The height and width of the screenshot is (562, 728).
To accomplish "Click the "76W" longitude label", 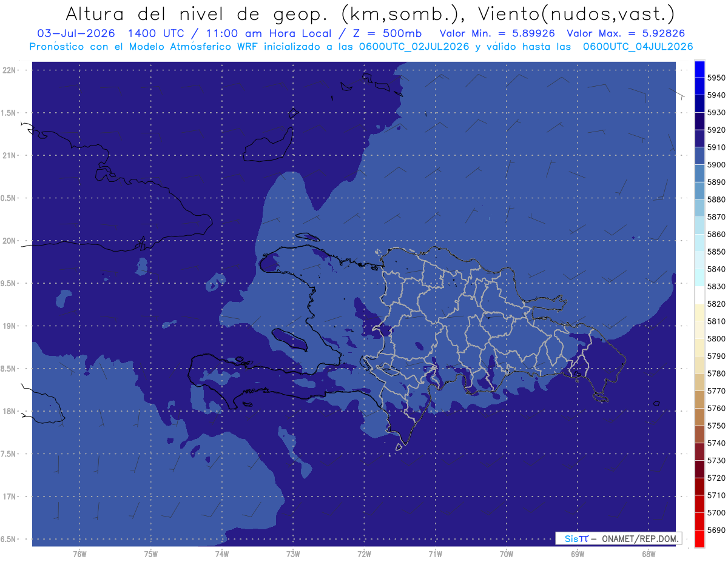I will coord(79,554).
